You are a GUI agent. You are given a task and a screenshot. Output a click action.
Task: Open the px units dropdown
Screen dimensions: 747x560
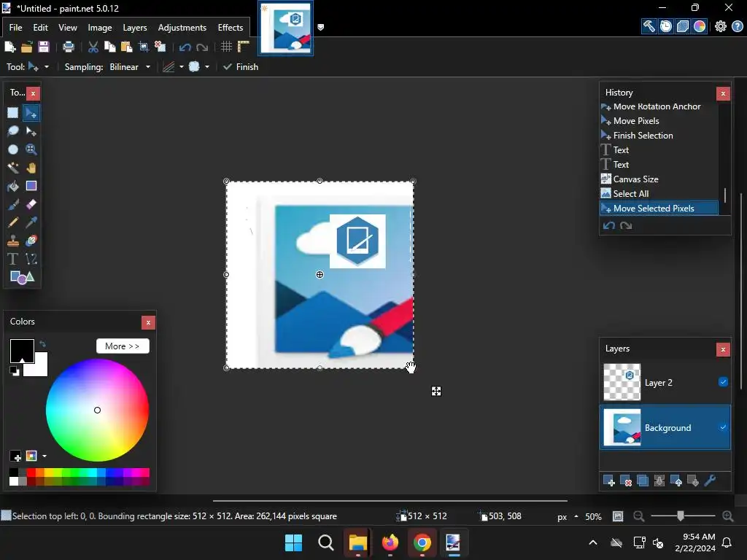[568, 517]
